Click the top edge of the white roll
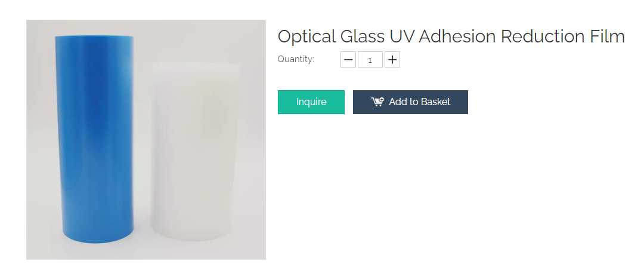This screenshot has height=267, width=644. [x=196, y=64]
